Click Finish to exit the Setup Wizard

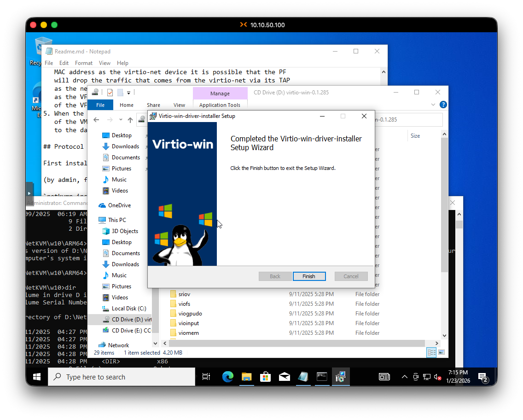coord(309,276)
